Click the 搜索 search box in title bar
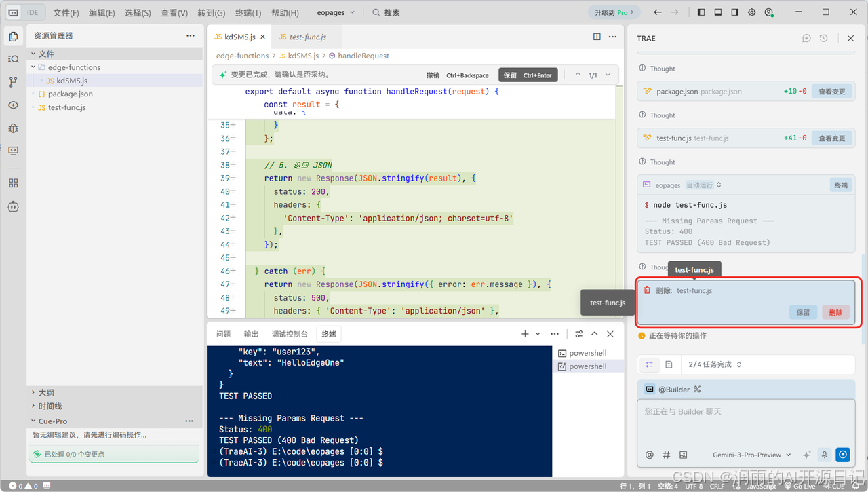Image resolution: width=868 pixels, height=492 pixels. [387, 12]
